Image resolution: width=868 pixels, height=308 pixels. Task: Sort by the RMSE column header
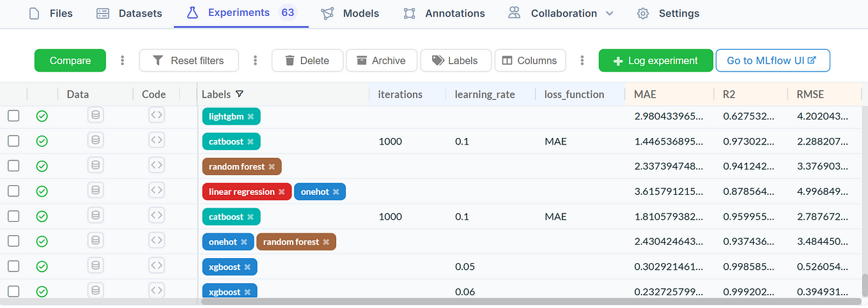[x=810, y=95]
